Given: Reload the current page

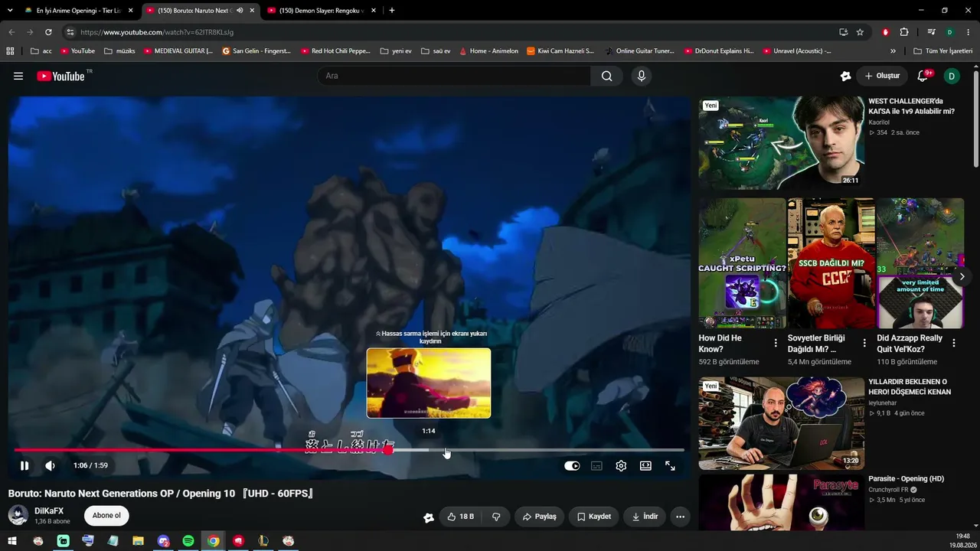Looking at the screenshot, I should point(48,32).
